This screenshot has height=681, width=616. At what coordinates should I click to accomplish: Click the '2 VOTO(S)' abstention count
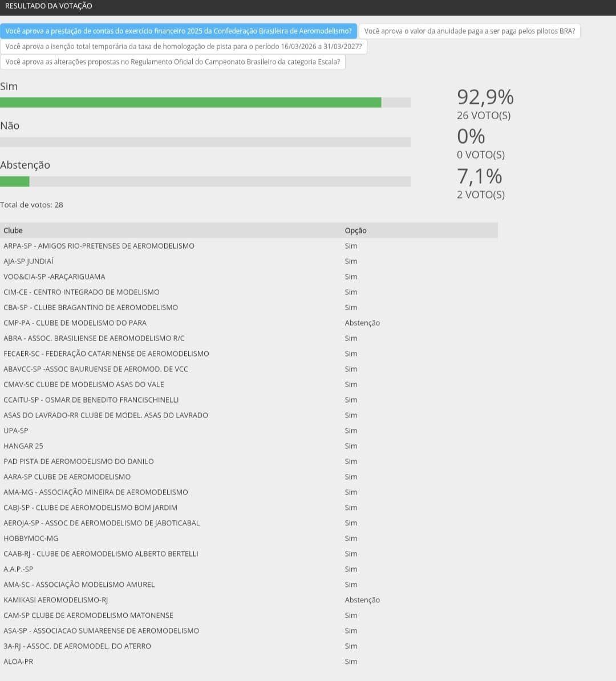point(480,194)
